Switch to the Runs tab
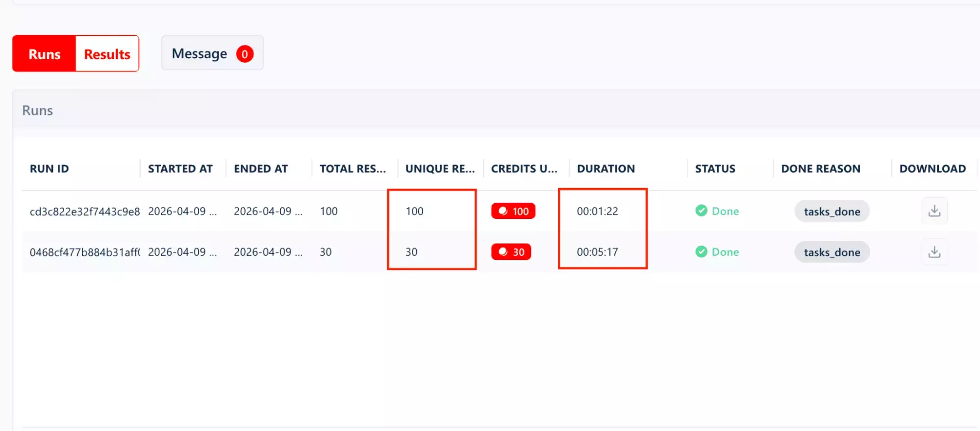This screenshot has height=431, width=980. point(44,53)
